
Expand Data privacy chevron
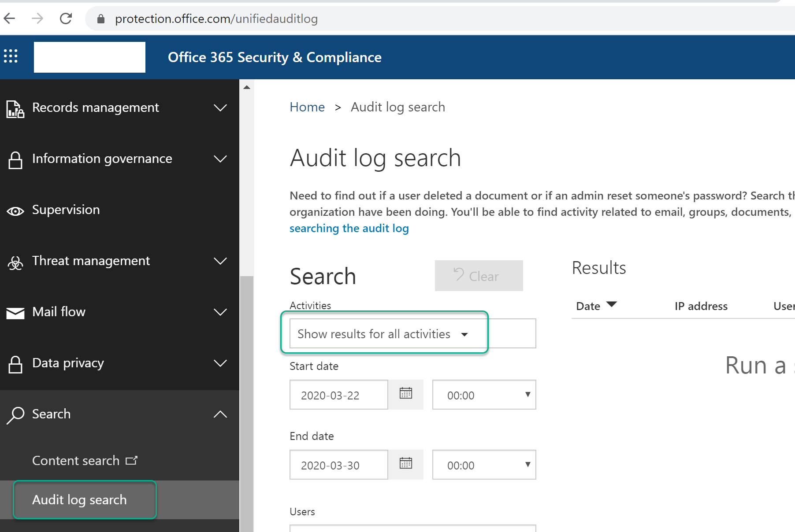tap(220, 363)
